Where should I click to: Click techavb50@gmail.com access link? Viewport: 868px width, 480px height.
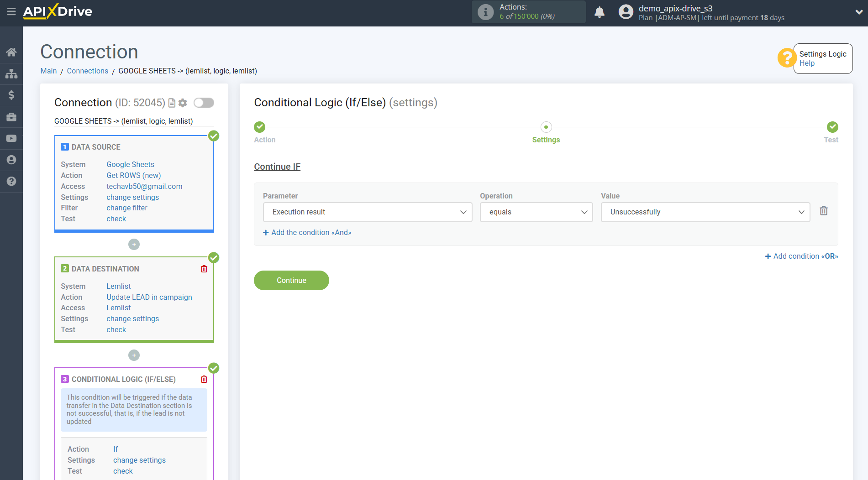tap(144, 186)
